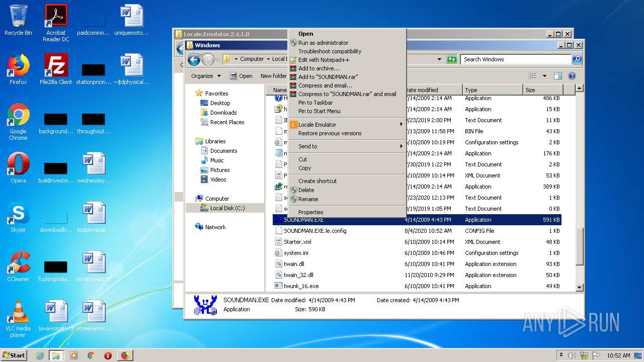Open Computer breadcrumb dropdown arrow
The image size is (644, 362).
[268, 59]
